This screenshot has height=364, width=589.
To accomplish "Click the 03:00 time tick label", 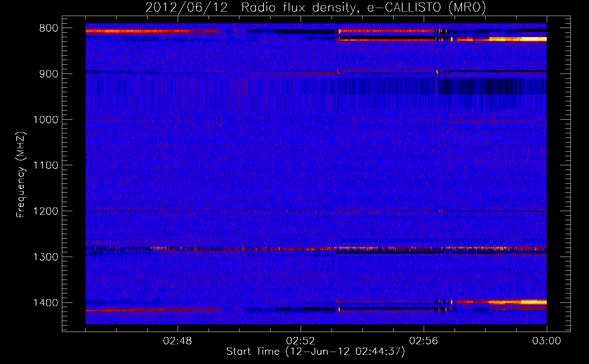I will click(x=547, y=341).
